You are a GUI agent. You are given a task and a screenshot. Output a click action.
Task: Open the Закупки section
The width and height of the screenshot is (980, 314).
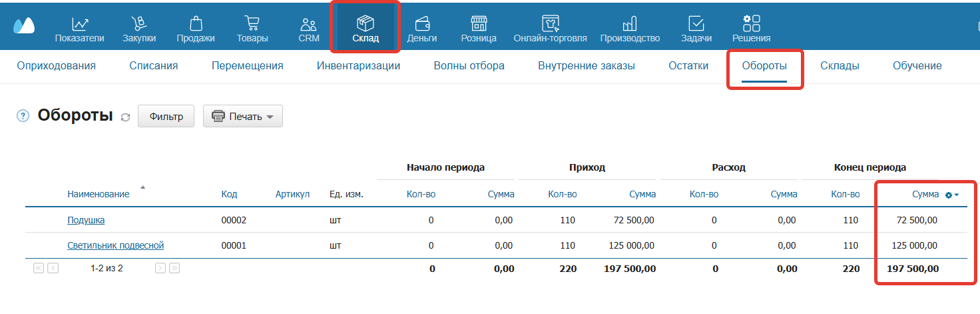pos(139,29)
